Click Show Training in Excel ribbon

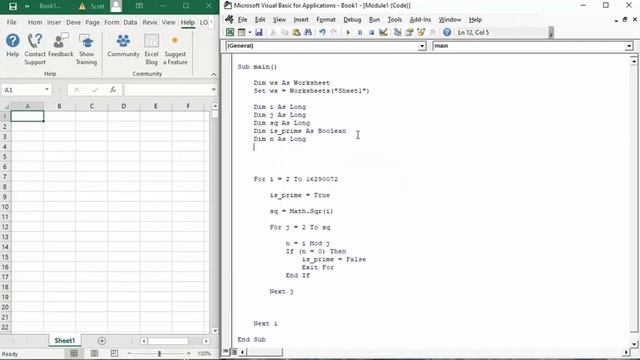pos(87,49)
